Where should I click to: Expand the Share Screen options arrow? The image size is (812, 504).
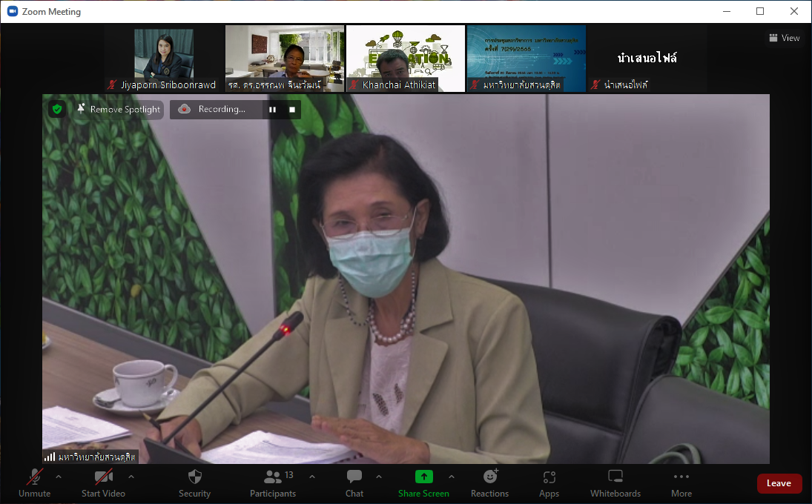pos(452,477)
